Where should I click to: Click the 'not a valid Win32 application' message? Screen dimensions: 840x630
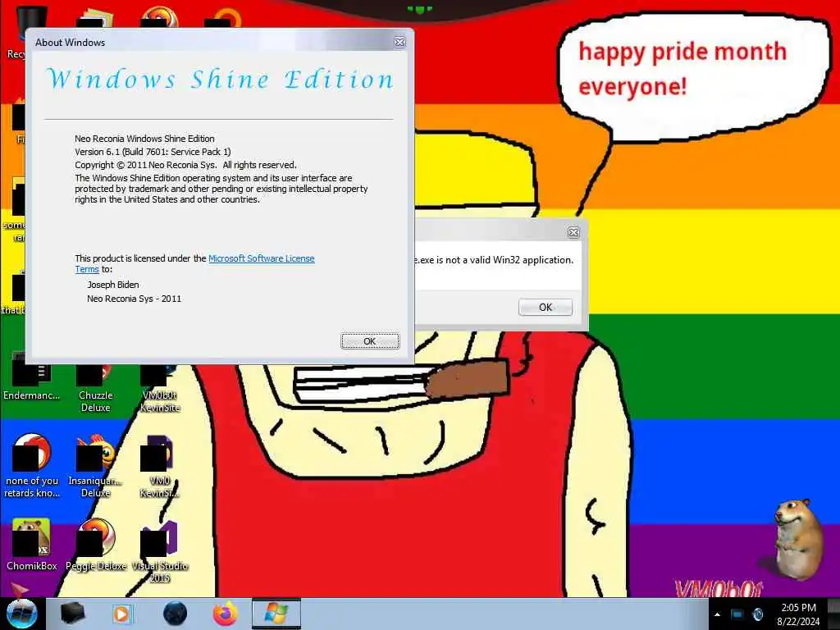(493, 260)
